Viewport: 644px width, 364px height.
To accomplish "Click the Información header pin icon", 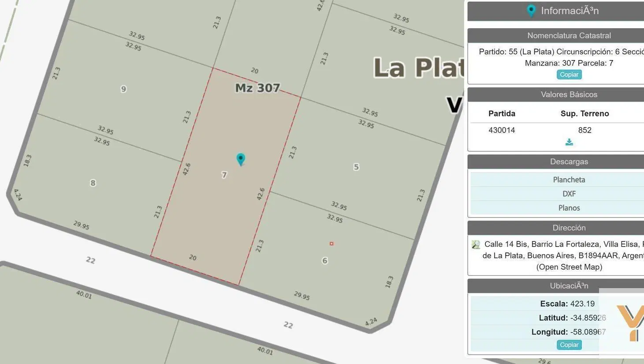I will [531, 11].
